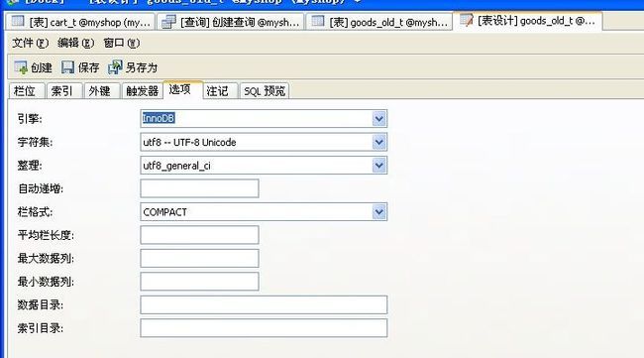The width and height of the screenshot is (644, 358).
Task: Click the 保存 button label
Action: tap(89, 67)
